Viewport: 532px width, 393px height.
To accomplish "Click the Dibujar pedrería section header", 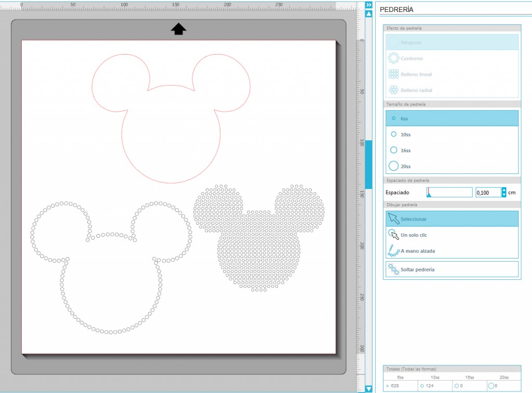I will (452, 205).
